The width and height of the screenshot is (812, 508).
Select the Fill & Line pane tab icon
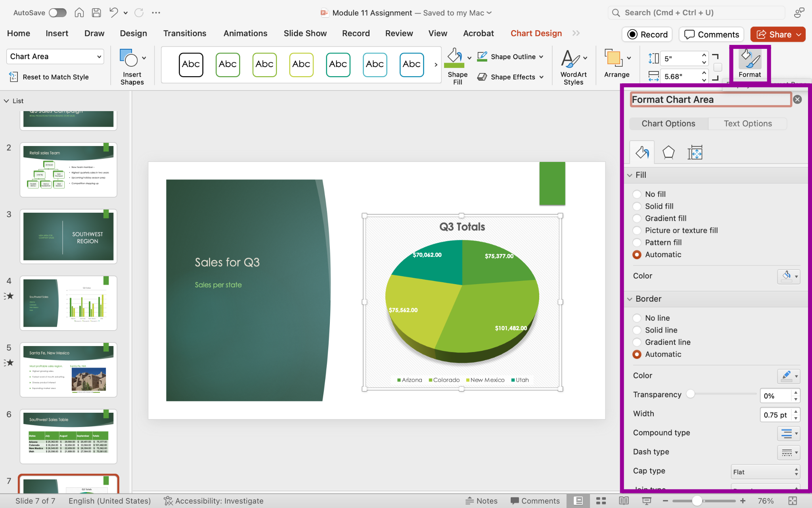pos(642,152)
